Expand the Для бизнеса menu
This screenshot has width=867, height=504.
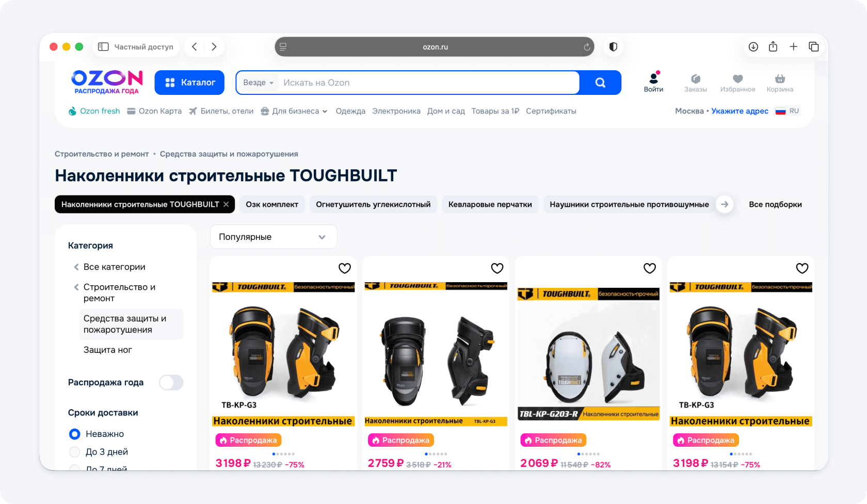click(x=294, y=111)
